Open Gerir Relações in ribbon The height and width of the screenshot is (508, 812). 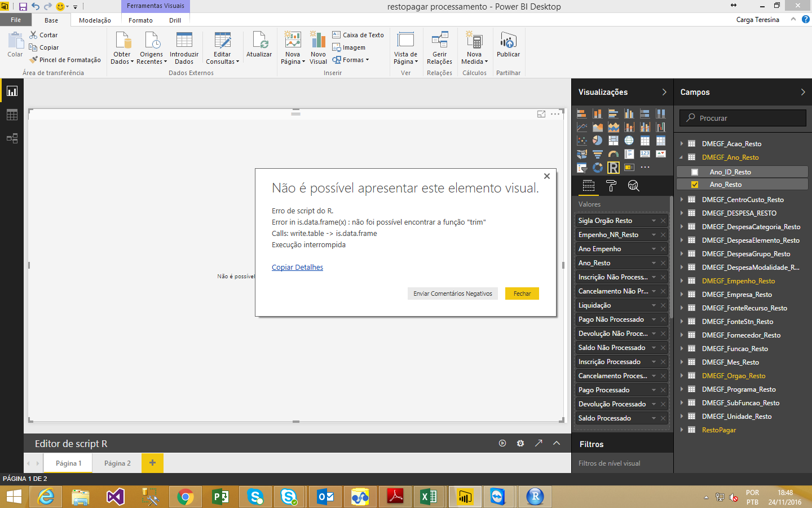pos(439,49)
